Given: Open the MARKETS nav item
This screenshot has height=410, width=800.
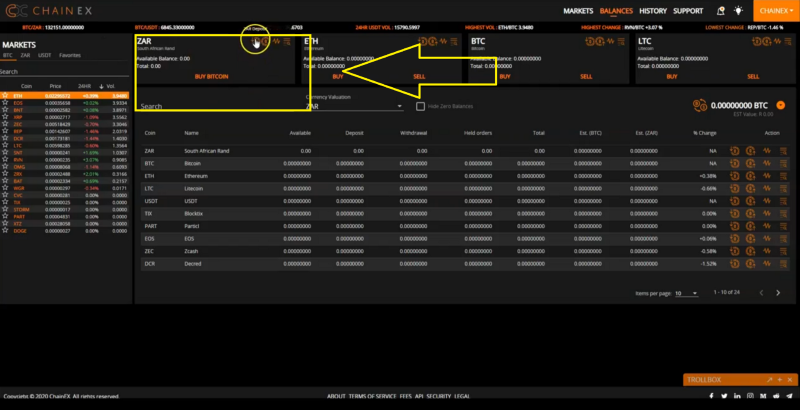Looking at the screenshot, I should click(x=578, y=11).
